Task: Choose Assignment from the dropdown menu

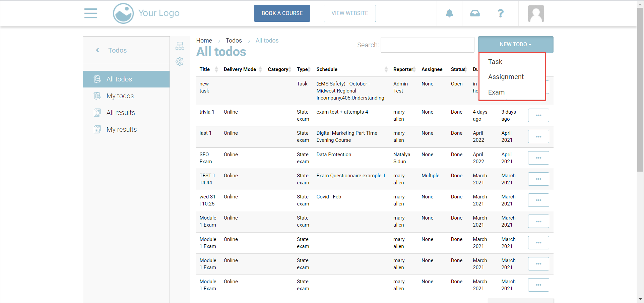Action: (x=506, y=77)
